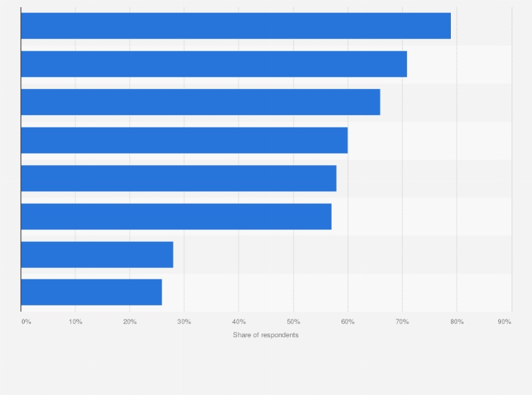Click the third bar at roughly 66%
Image resolution: width=532 pixels, height=395 pixels.
coord(200,102)
